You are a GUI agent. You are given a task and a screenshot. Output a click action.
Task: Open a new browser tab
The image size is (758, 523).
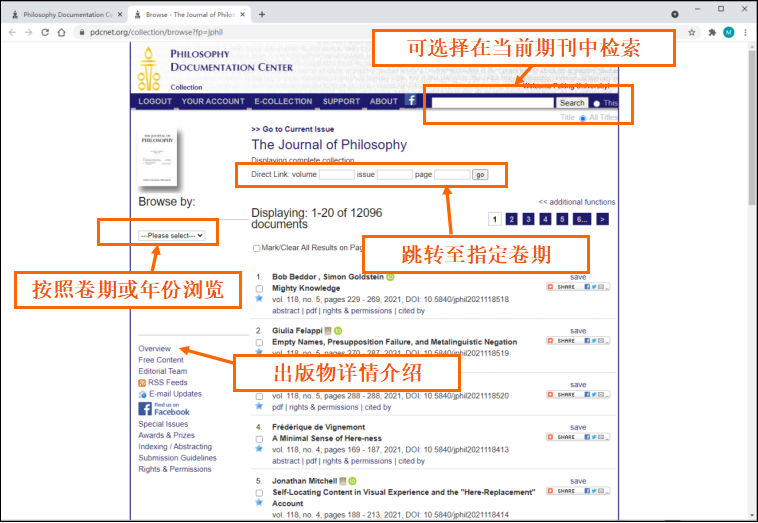(262, 15)
